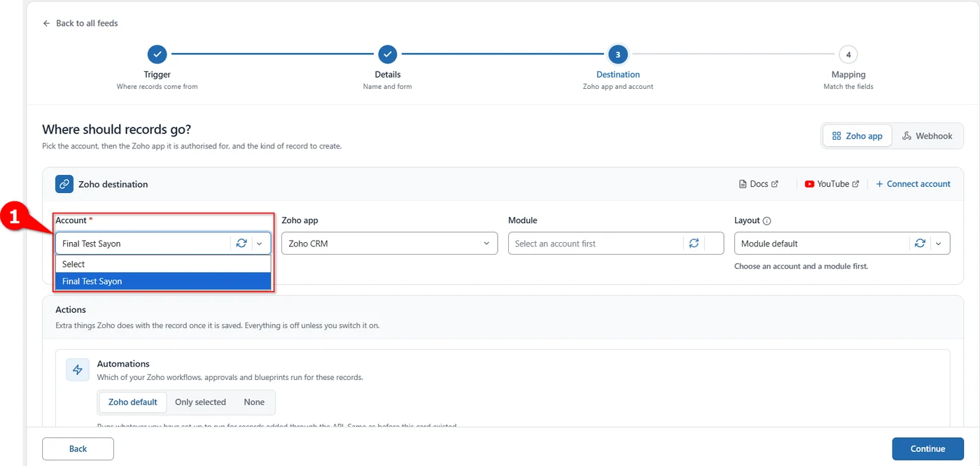Select the 'Zoho default' automation option
This screenshot has height=466, width=980.
tap(133, 402)
